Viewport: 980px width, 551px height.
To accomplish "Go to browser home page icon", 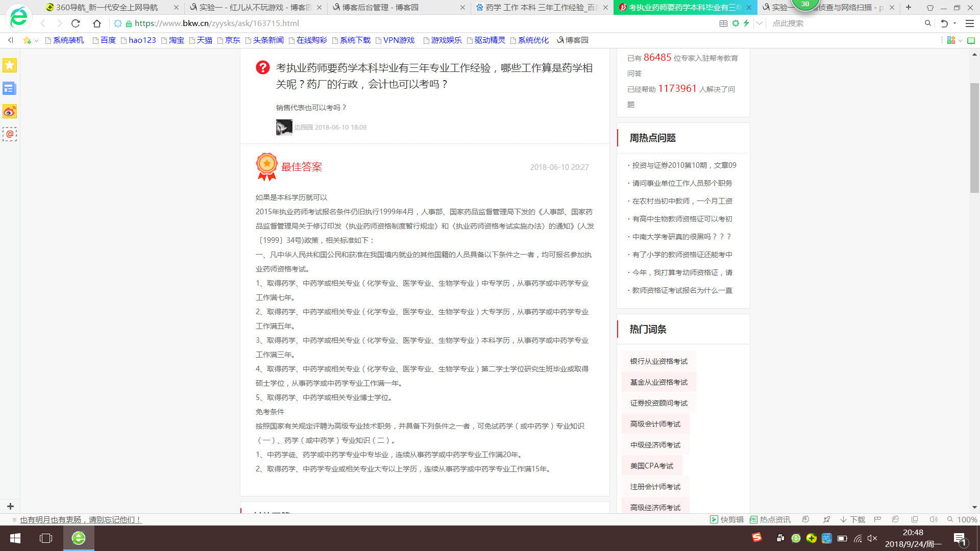I will (97, 23).
